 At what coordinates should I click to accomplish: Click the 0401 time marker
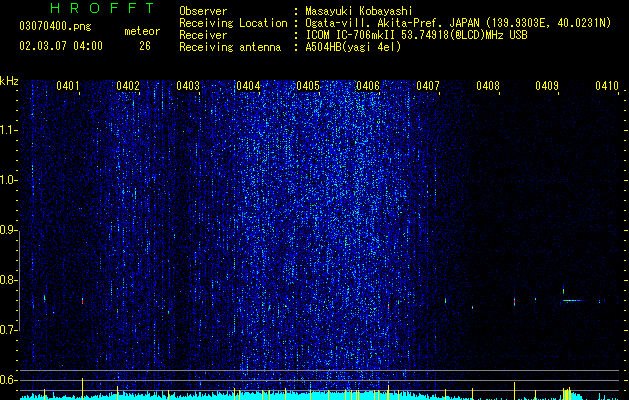pyautogui.click(x=67, y=85)
